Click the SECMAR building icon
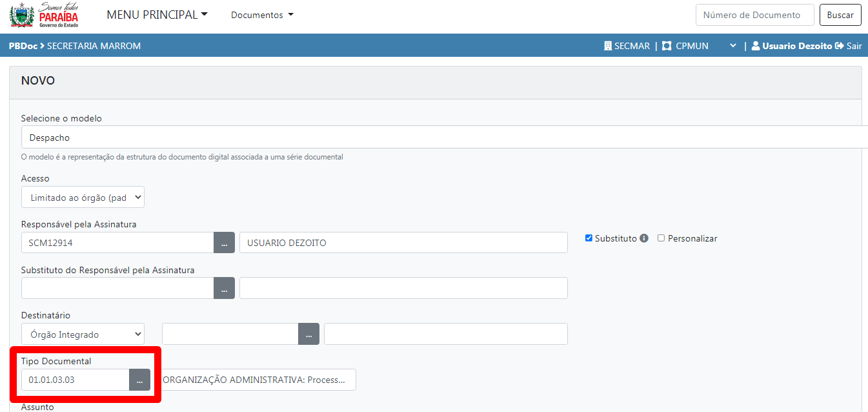Image resolution: width=868 pixels, height=412 pixels. 607,46
